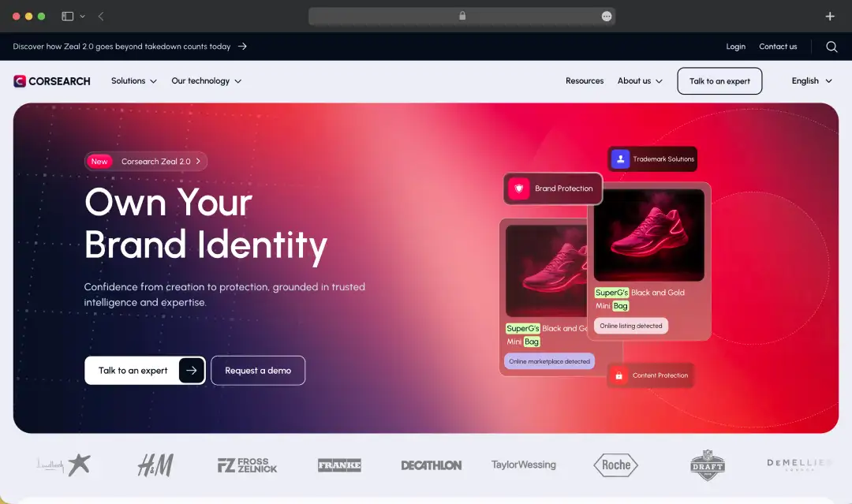
Task: Click the star logo at the left of the logo strip
Action: click(79, 465)
